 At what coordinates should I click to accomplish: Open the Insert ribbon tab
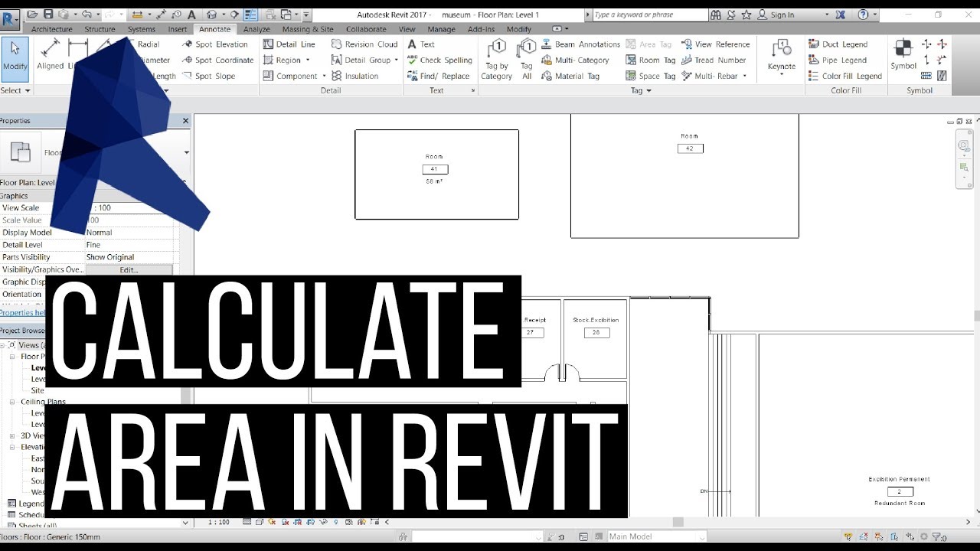[178, 29]
